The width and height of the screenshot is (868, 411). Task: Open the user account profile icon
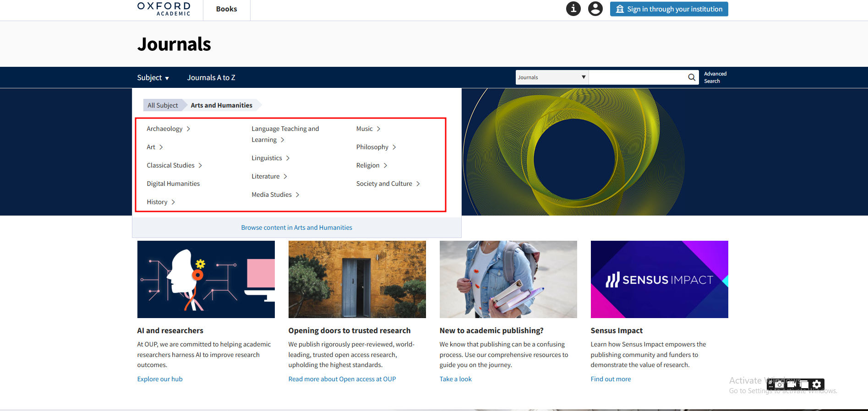(595, 9)
